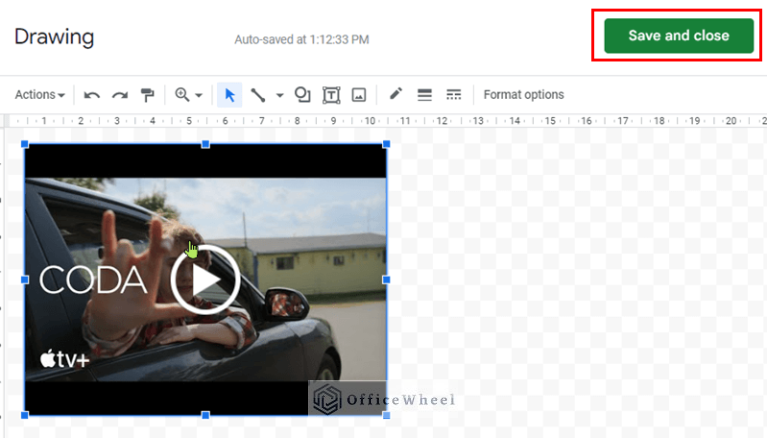Choose the Select arrow tool
Image resolution: width=767 pixels, height=438 pixels.
[x=229, y=95]
